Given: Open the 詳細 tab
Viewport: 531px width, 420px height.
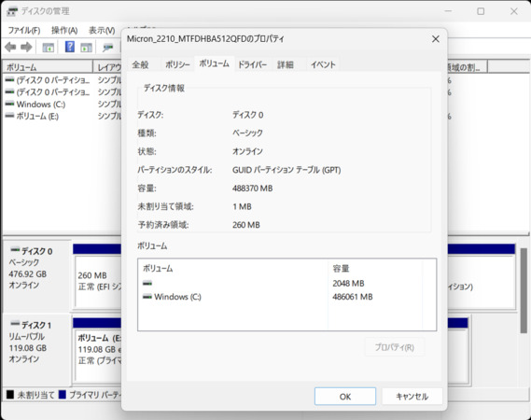Looking at the screenshot, I should click(x=286, y=64).
